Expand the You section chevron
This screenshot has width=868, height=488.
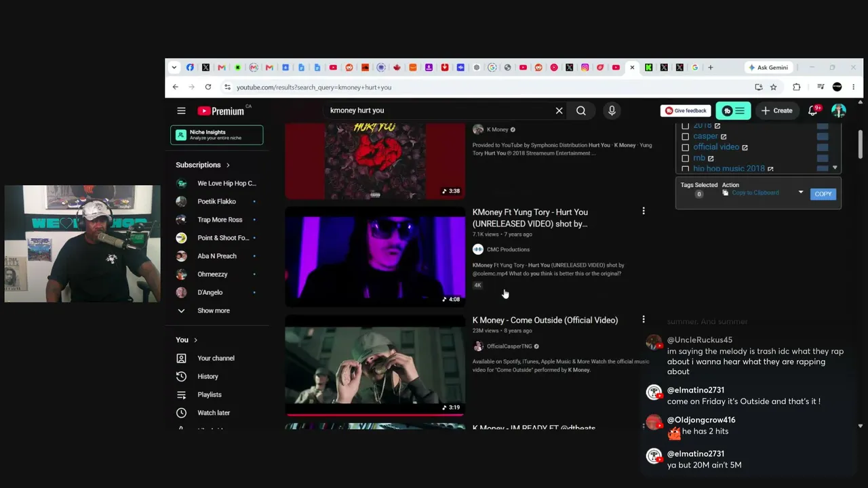pos(195,340)
